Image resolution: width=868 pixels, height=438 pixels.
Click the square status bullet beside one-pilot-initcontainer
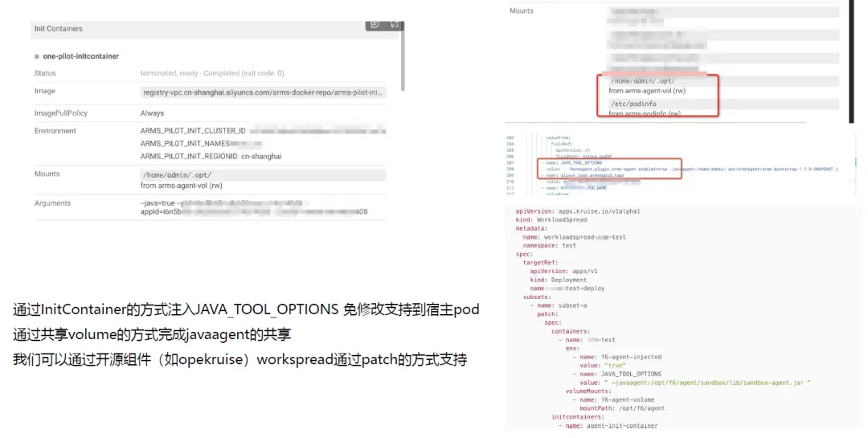pos(37,56)
